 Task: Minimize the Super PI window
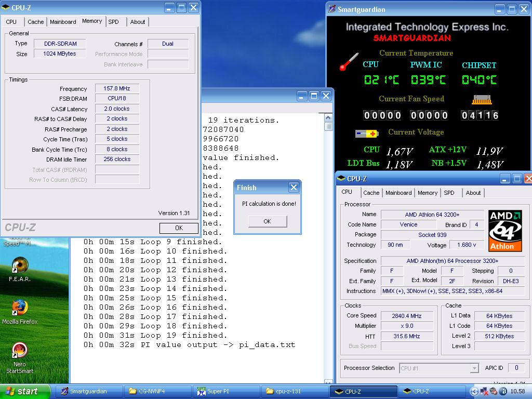[302, 96]
